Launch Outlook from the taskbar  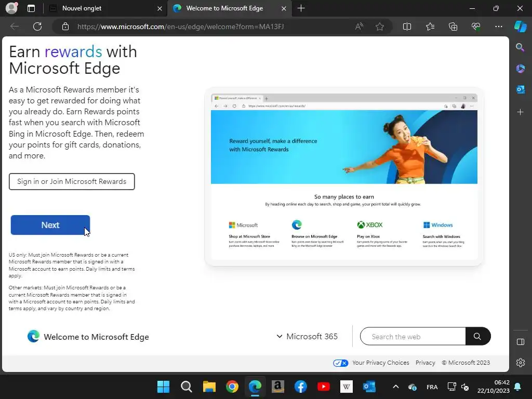click(369, 387)
